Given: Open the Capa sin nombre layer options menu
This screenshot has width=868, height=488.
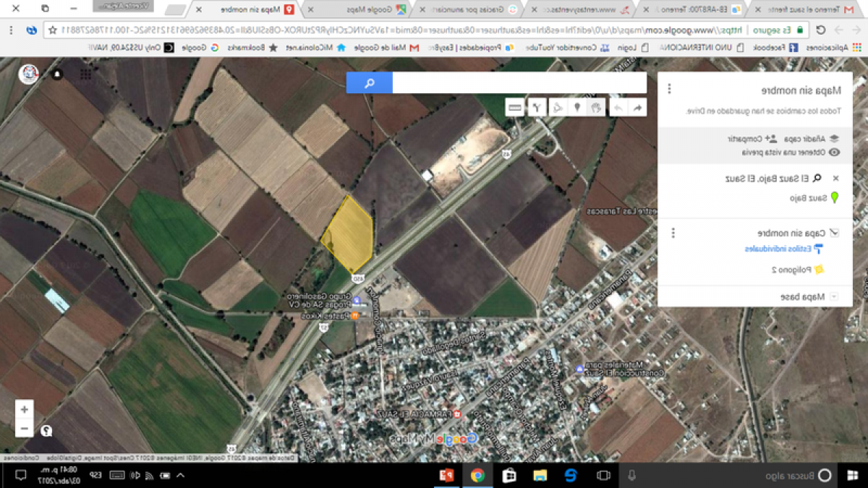Looking at the screenshot, I should tap(673, 232).
